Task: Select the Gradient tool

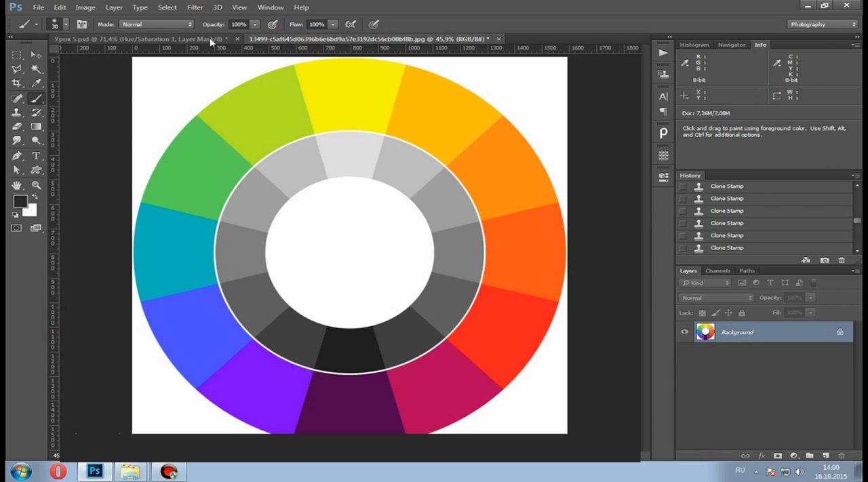Action: point(36,127)
